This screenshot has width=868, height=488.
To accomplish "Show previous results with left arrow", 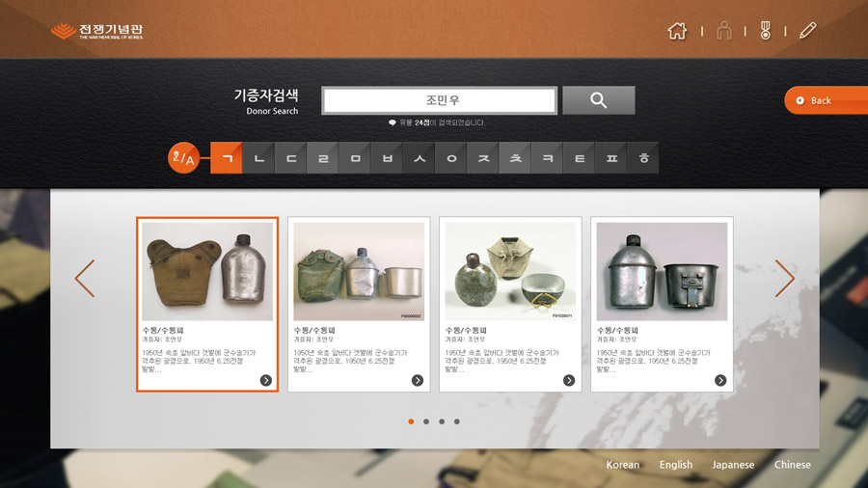I will [85, 279].
